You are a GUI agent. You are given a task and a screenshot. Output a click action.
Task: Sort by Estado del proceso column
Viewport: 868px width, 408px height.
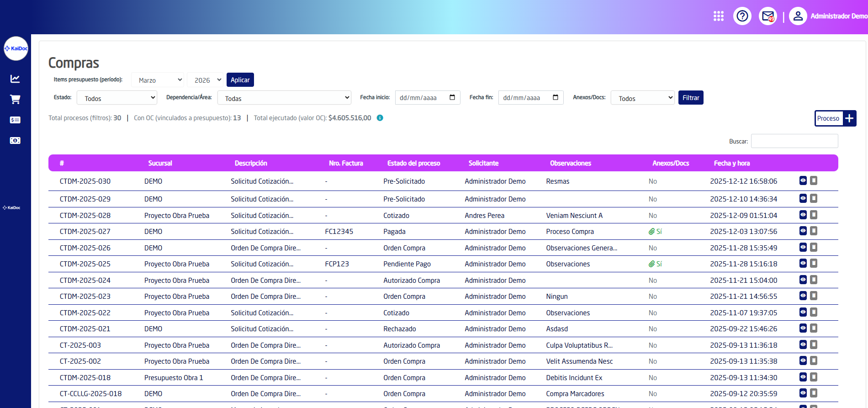pos(413,163)
